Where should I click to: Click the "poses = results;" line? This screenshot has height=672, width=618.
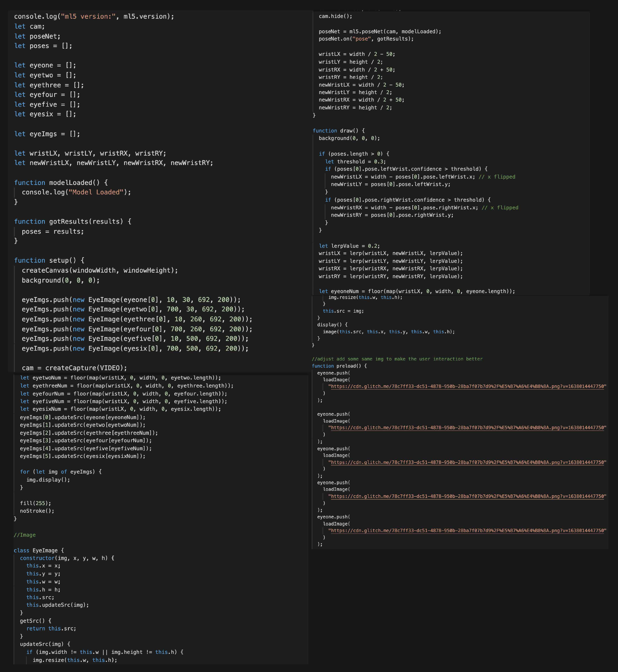53,232
